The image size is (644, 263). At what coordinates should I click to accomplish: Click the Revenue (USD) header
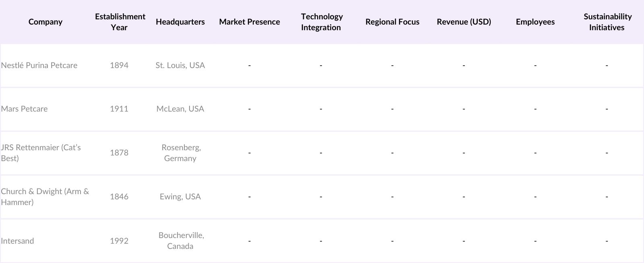tap(464, 22)
